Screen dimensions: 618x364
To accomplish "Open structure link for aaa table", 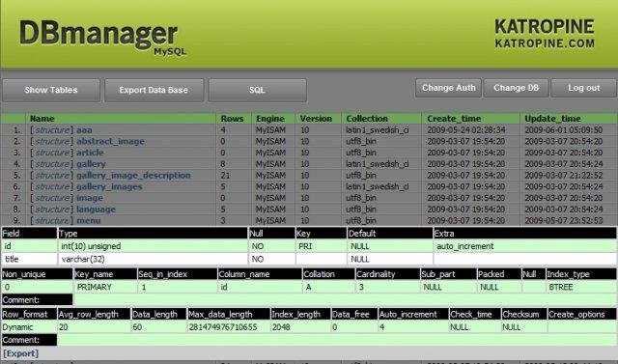I will 52,130.
